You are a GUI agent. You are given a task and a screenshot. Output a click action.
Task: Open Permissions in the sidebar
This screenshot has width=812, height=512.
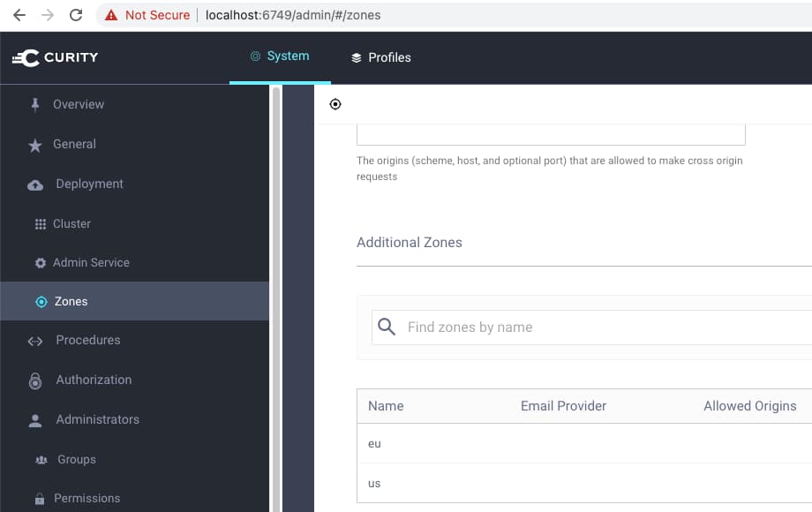[x=86, y=498]
